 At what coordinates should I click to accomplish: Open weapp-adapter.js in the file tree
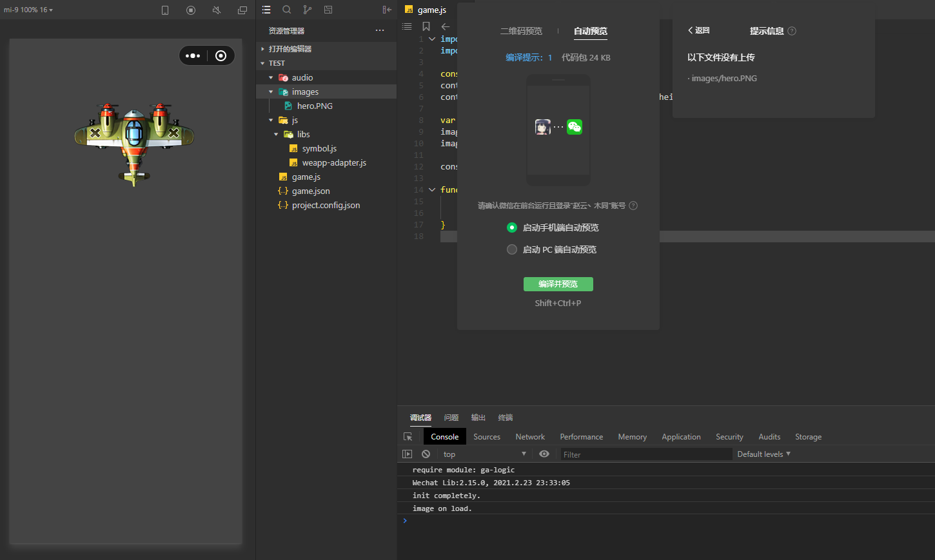[334, 162]
